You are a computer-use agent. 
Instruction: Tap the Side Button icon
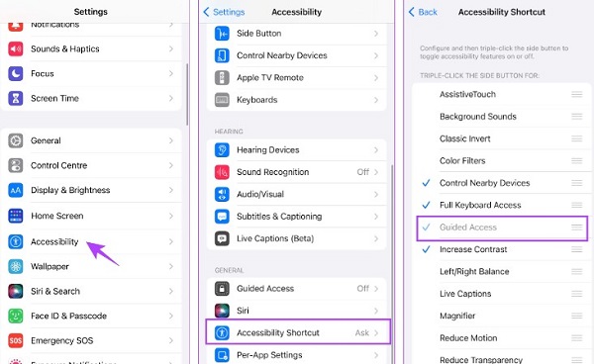click(x=222, y=34)
